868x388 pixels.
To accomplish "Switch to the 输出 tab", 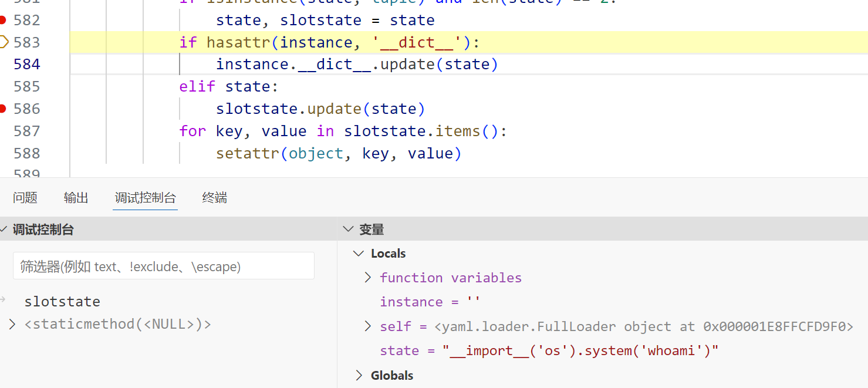I will click(76, 198).
